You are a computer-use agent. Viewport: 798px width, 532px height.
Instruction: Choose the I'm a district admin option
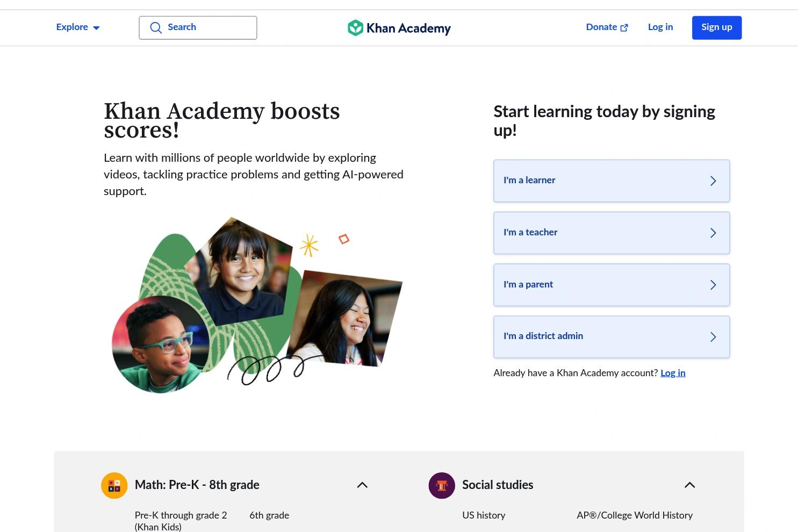[x=612, y=337]
